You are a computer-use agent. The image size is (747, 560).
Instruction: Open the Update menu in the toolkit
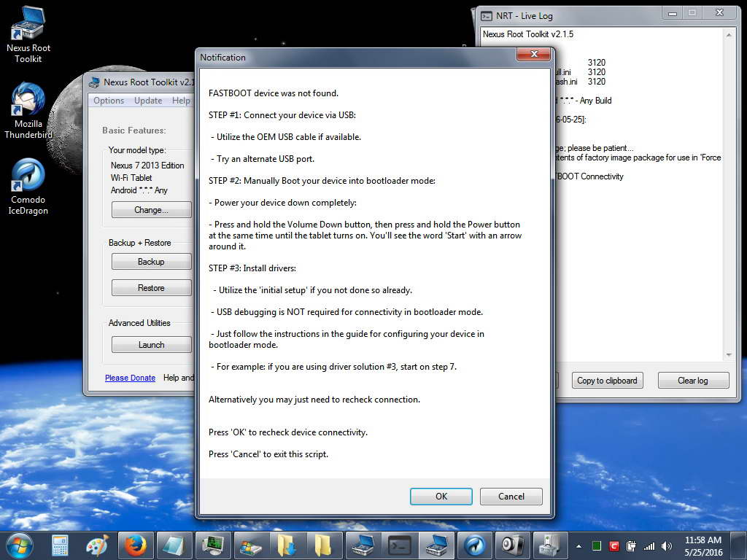pyautogui.click(x=148, y=101)
